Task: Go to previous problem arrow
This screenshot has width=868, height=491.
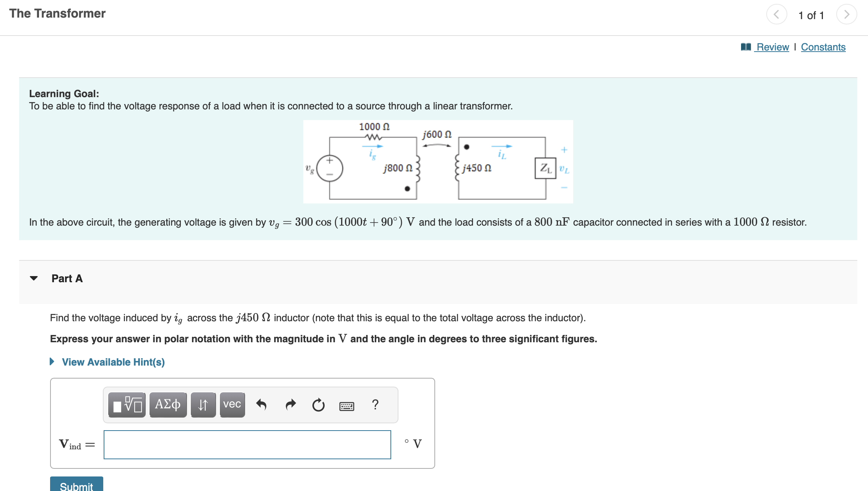Action: [777, 15]
